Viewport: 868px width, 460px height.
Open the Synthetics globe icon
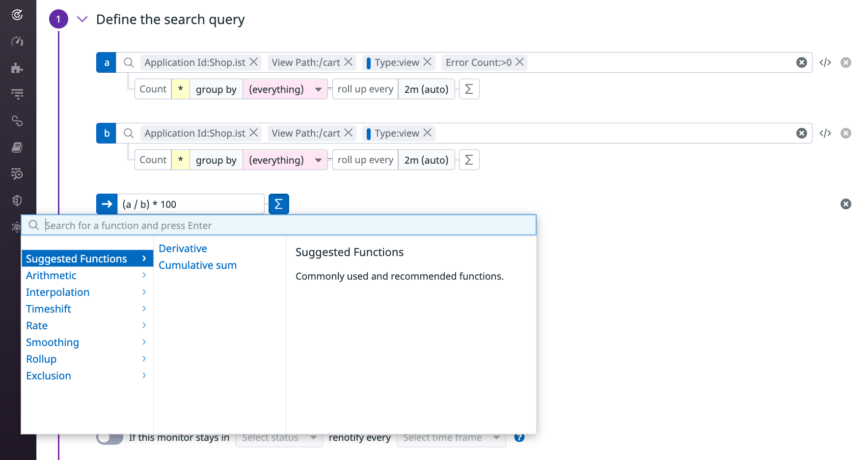[17, 227]
